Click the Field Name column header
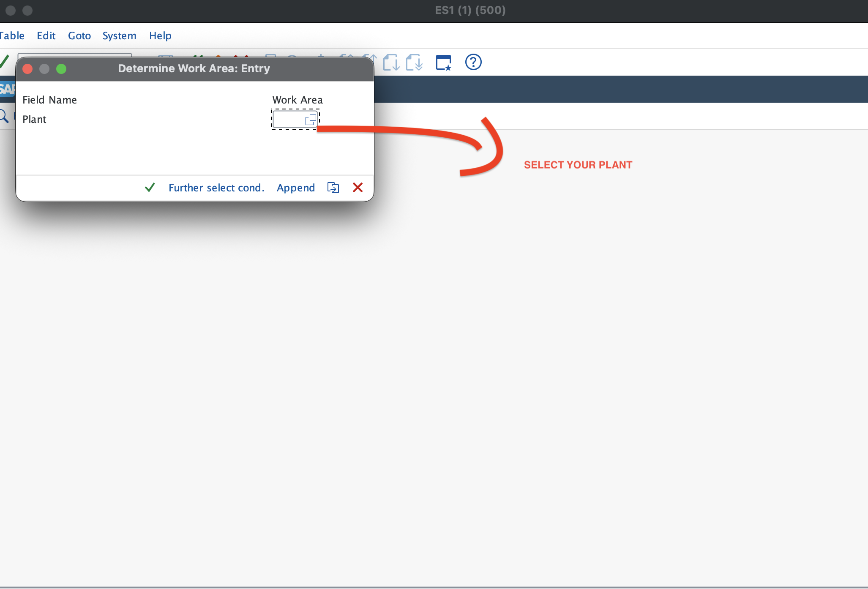 tap(49, 100)
